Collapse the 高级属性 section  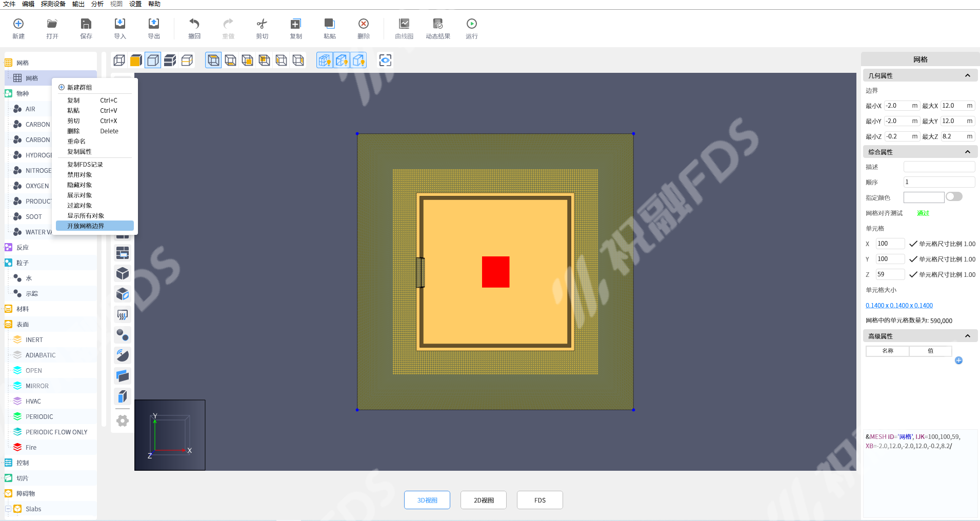(968, 336)
